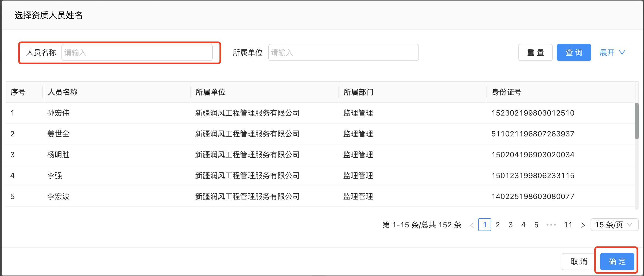Focus the 人员名称 input field

point(137,52)
